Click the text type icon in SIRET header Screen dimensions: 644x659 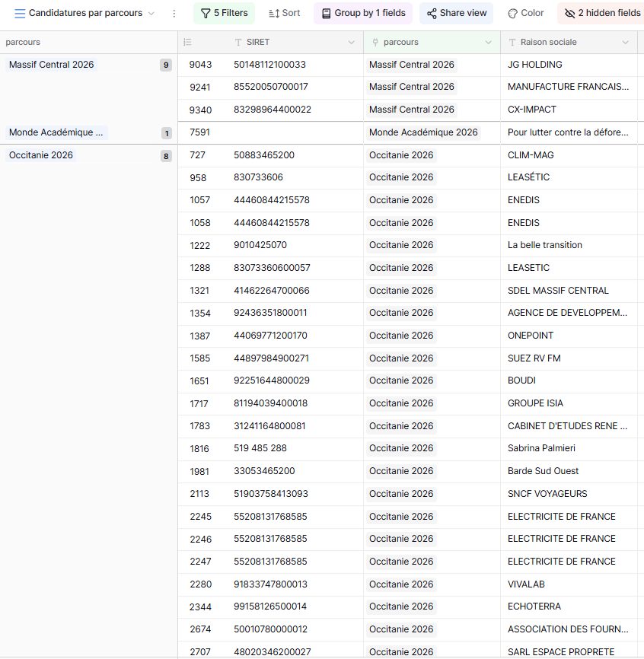coord(238,43)
